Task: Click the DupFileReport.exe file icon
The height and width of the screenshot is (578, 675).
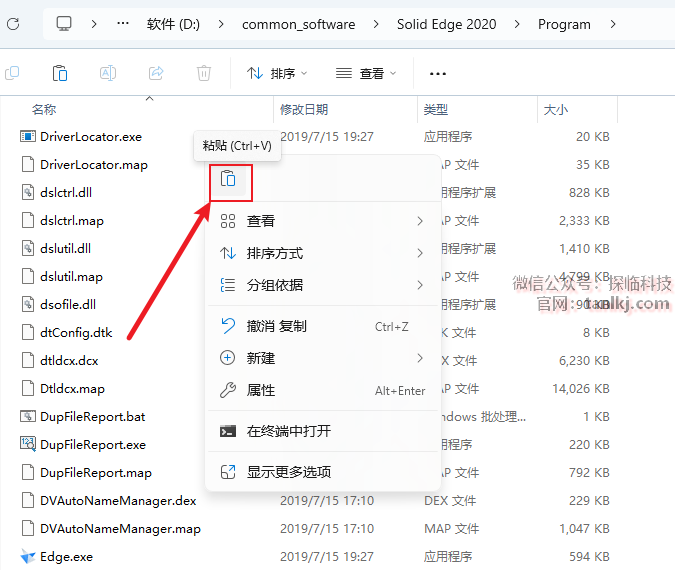Action: coord(28,444)
